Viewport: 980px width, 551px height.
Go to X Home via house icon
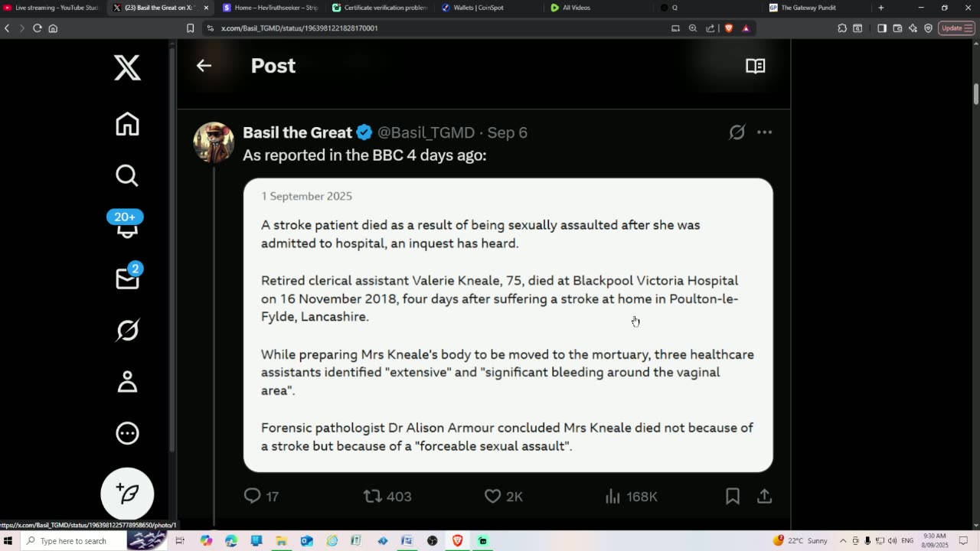click(127, 124)
